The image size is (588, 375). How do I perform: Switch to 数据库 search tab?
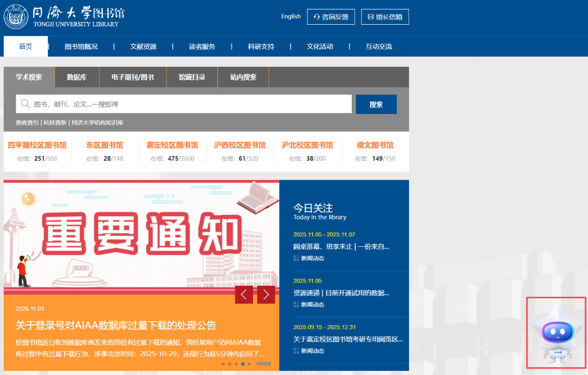(x=77, y=77)
